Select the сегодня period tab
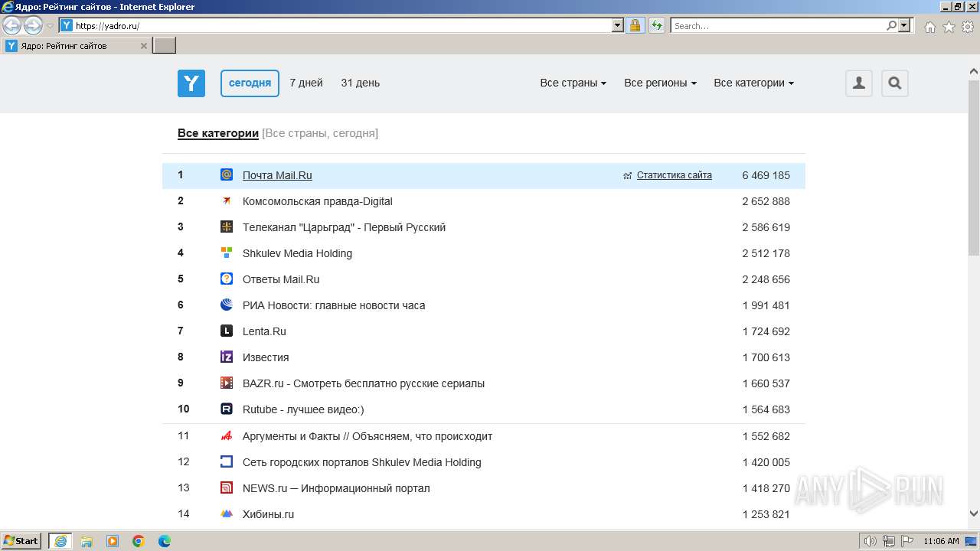 250,83
